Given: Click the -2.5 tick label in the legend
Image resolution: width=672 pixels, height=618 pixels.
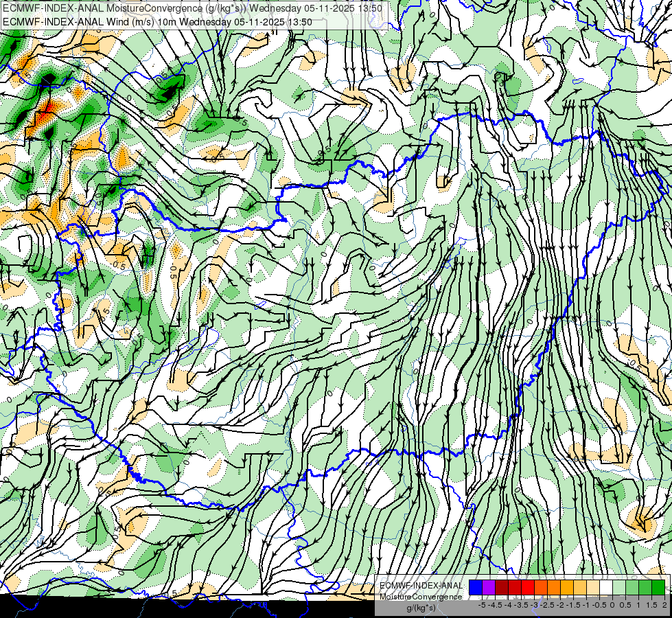Looking at the screenshot, I should tap(547, 605).
